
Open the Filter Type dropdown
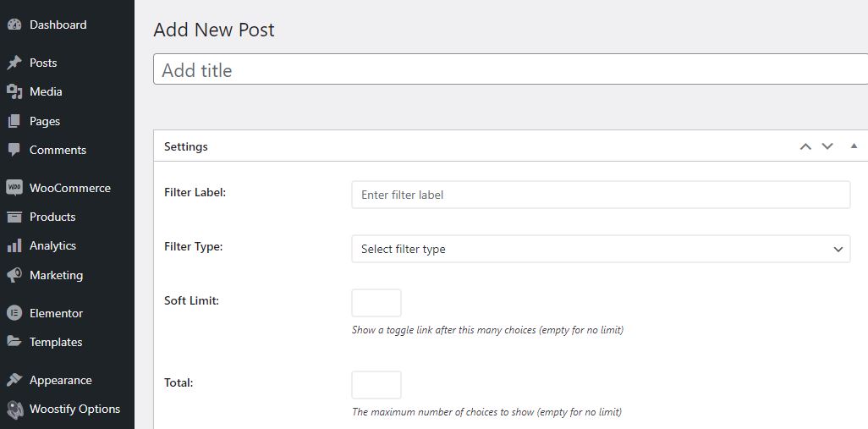coord(601,249)
